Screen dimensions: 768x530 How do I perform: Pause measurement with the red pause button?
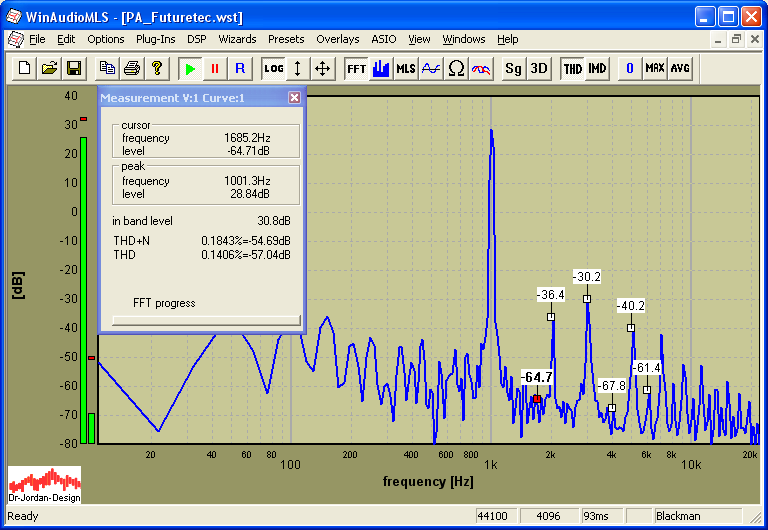pos(214,68)
